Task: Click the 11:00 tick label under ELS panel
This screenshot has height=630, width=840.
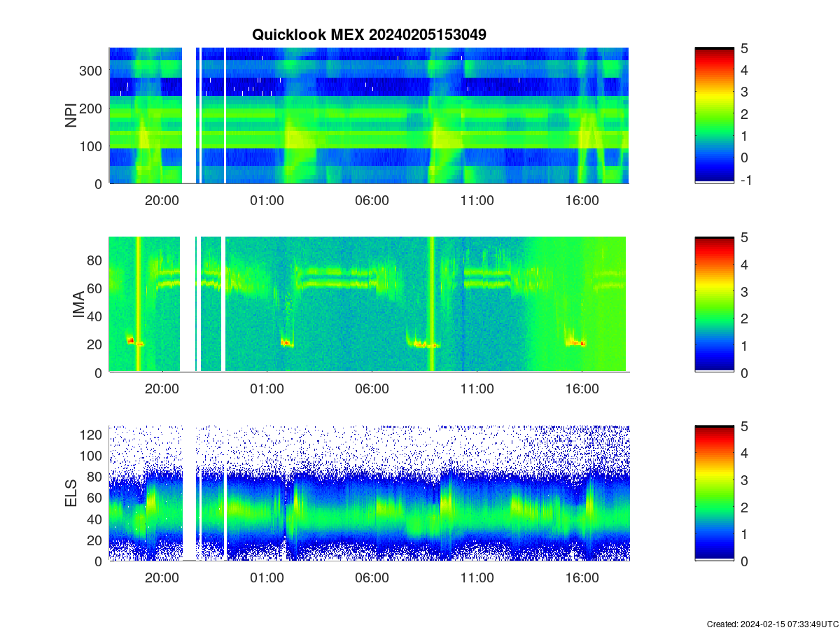Action: tap(477, 578)
